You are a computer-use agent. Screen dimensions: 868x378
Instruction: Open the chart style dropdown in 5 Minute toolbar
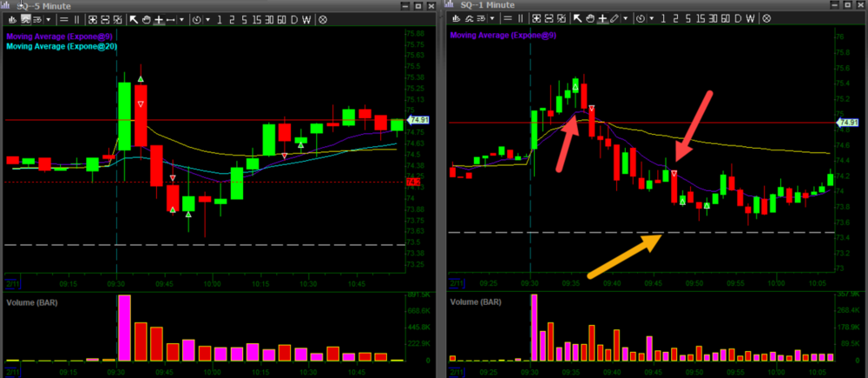click(47, 18)
